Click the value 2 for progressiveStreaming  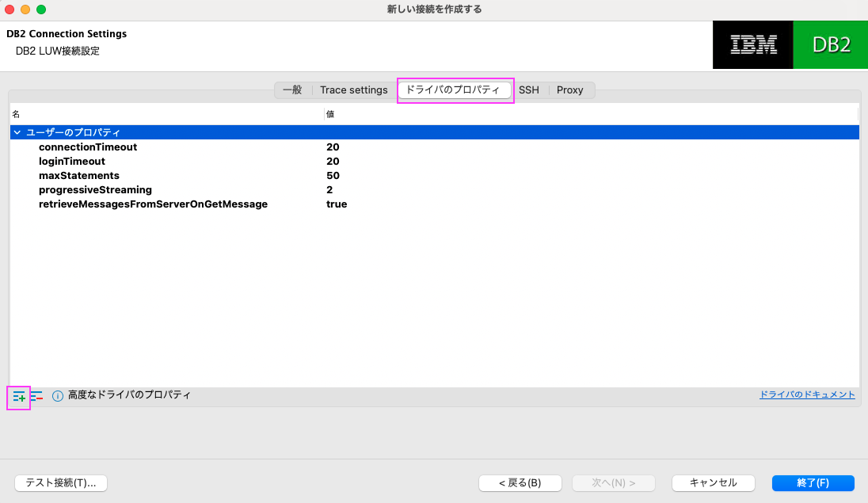point(329,190)
